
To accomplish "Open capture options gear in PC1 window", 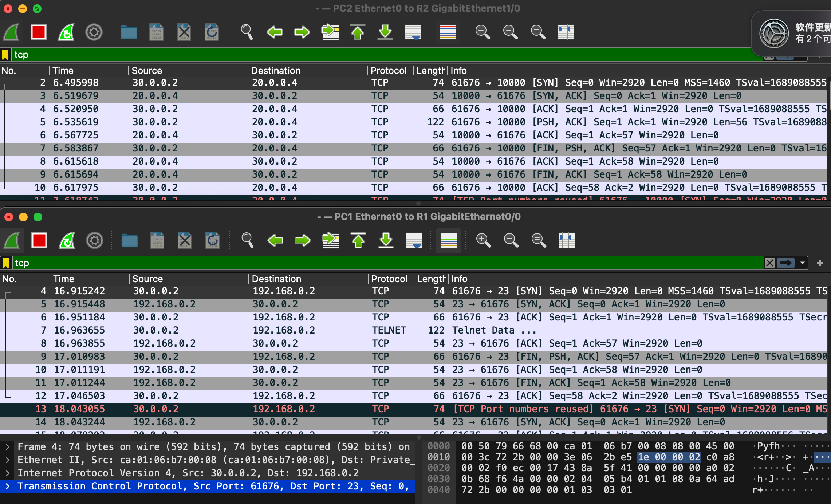I will pos(95,240).
